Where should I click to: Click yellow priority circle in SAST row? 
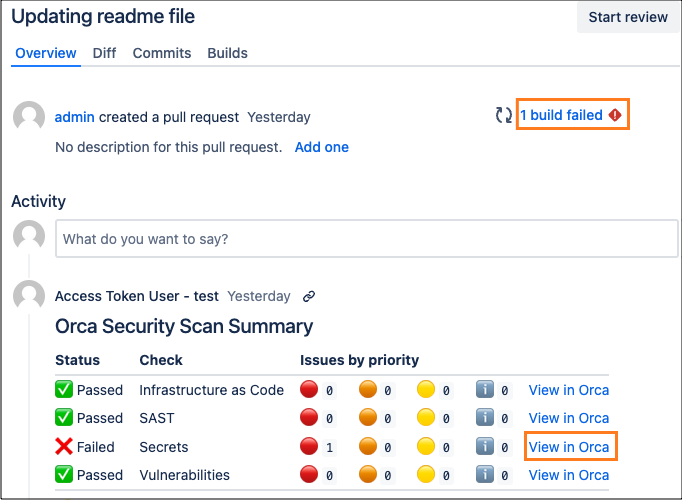click(x=426, y=417)
